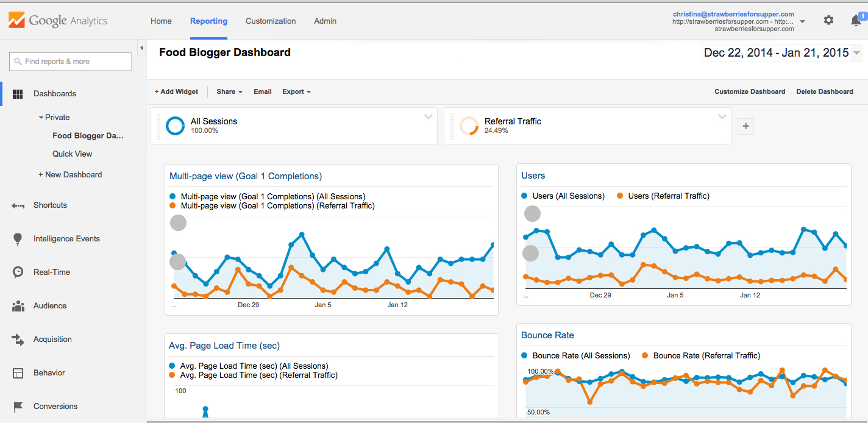The height and width of the screenshot is (423, 868).
Task: Click the Customize Dashboard link
Action: [750, 92]
